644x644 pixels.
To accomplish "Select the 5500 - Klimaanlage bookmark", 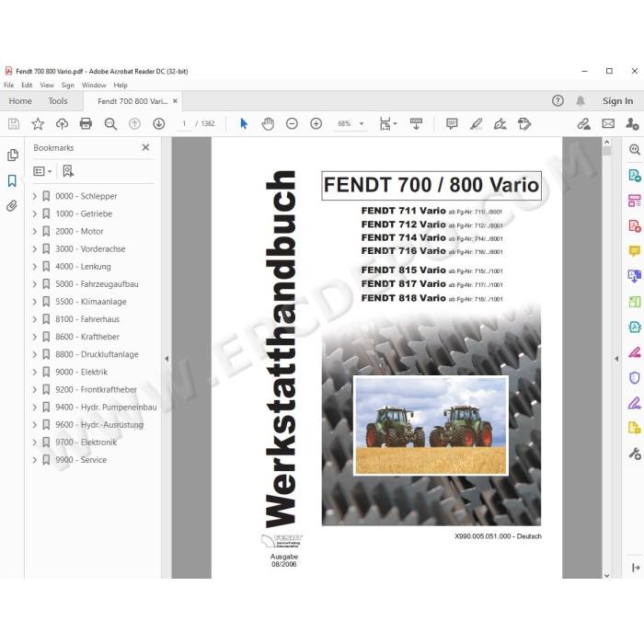I will coord(91,302).
